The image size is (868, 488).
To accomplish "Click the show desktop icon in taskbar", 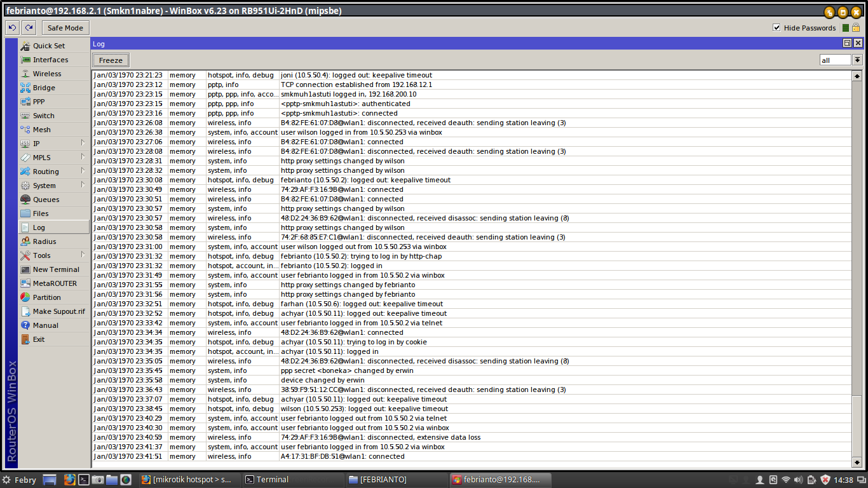I will click(x=50, y=480).
